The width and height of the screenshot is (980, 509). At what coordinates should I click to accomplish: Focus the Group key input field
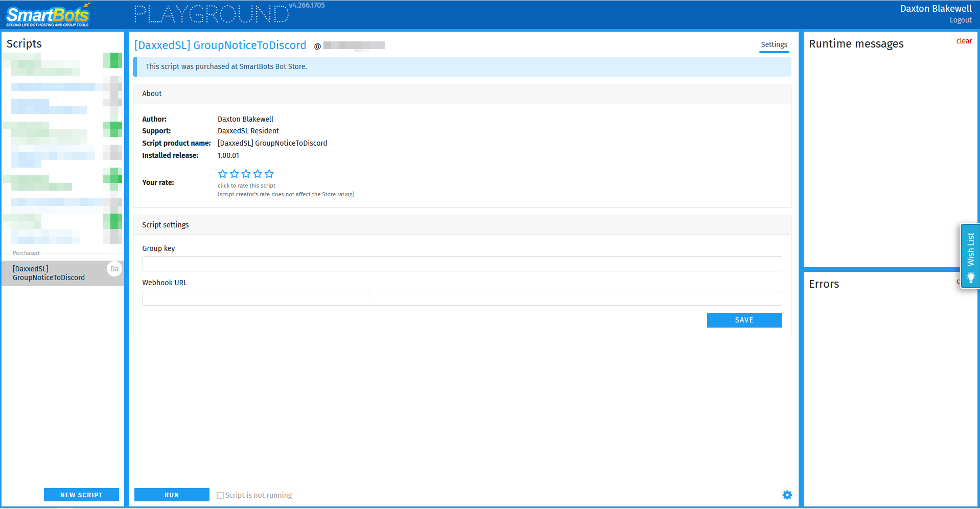click(462, 264)
